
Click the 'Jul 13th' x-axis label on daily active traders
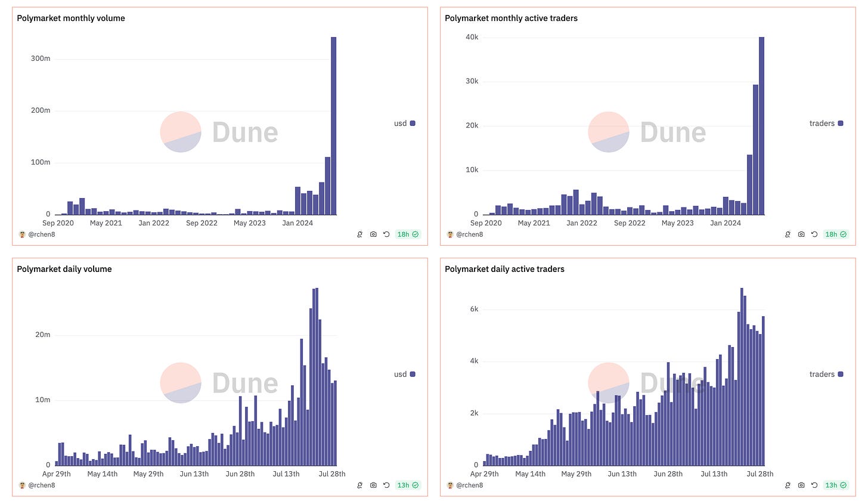pyautogui.click(x=714, y=474)
